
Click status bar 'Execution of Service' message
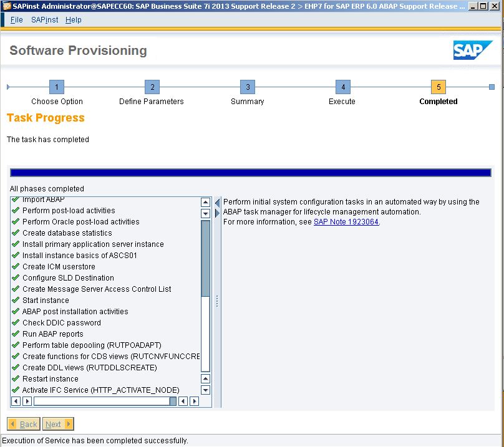point(95,441)
